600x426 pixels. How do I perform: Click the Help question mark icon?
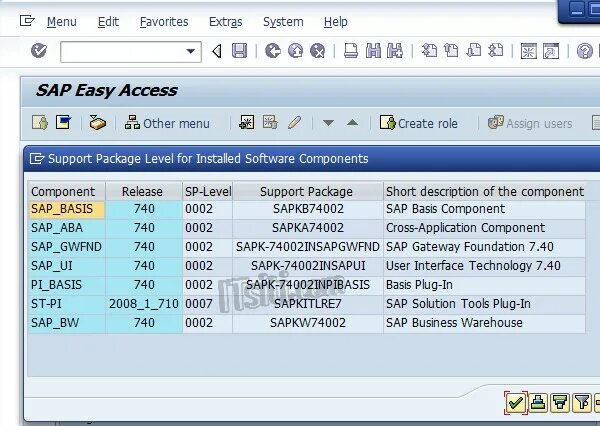point(585,51)
